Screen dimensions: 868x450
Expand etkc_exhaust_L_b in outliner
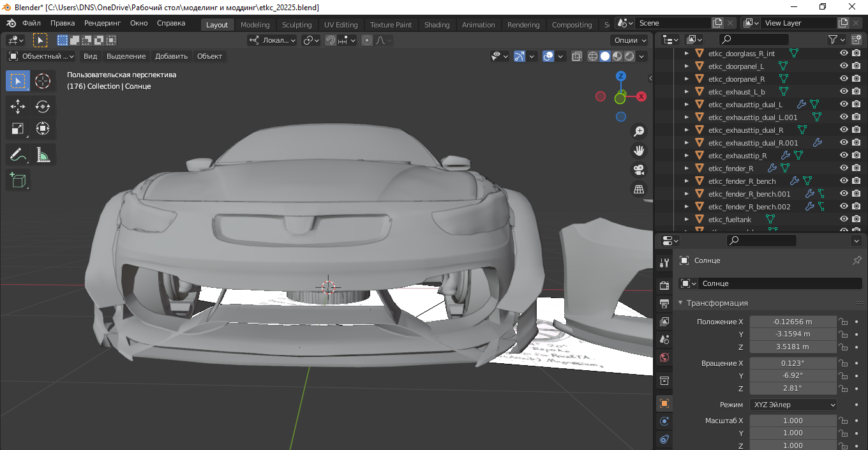[x=687, y=92]
